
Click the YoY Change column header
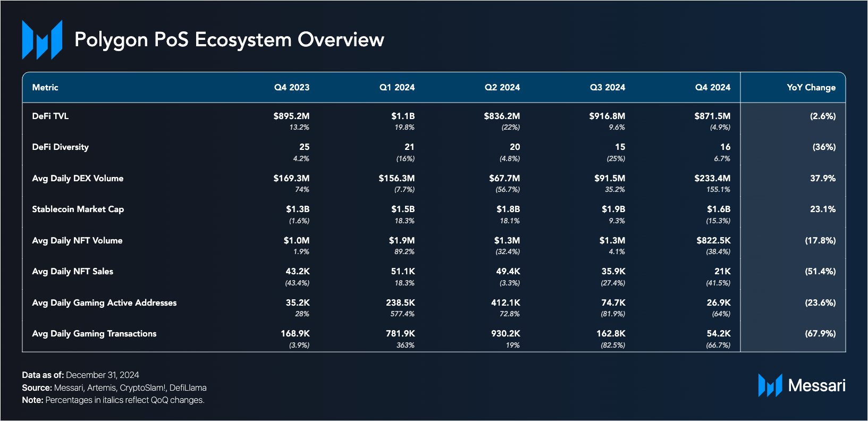[x=811, y=87]
